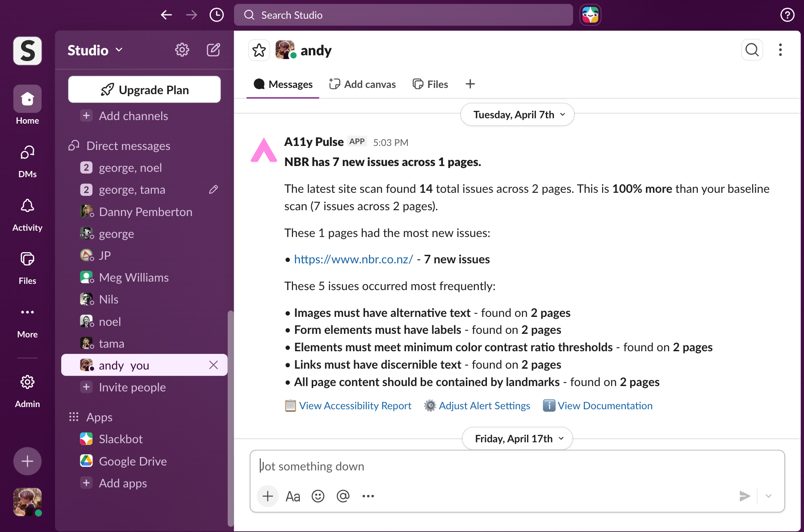Open the Slackbot app

click(144, 439)
